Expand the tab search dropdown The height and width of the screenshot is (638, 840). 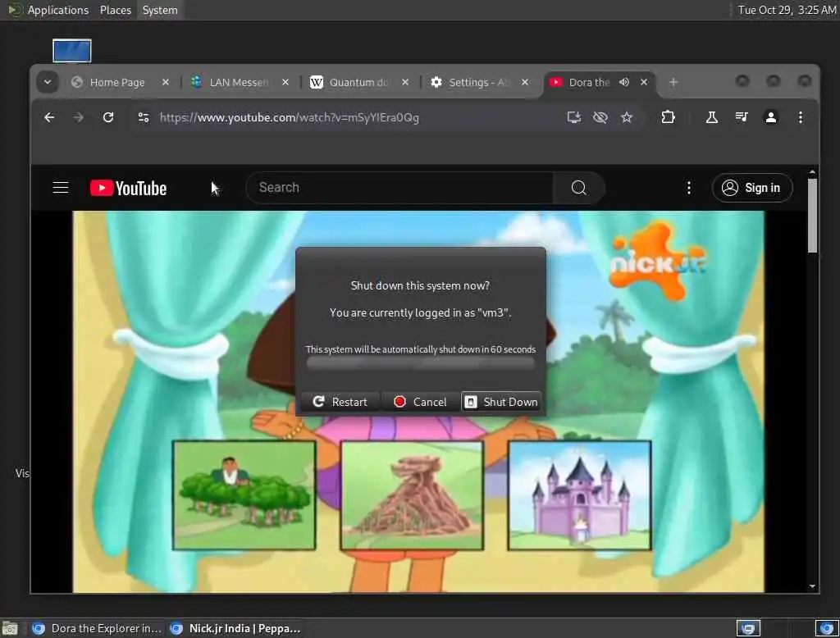[48, 82]
